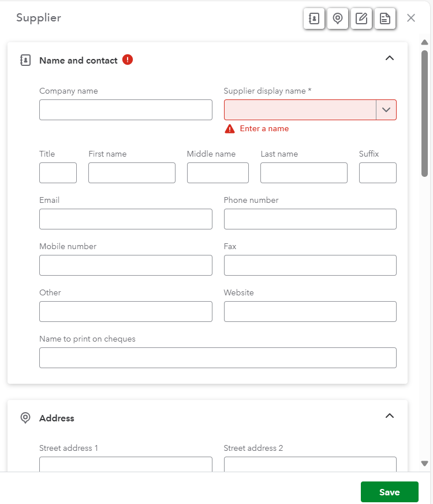The height and width of the screenshot is (504, 433).
Task: Collapse the Address section
Action: tap(390, 416)
